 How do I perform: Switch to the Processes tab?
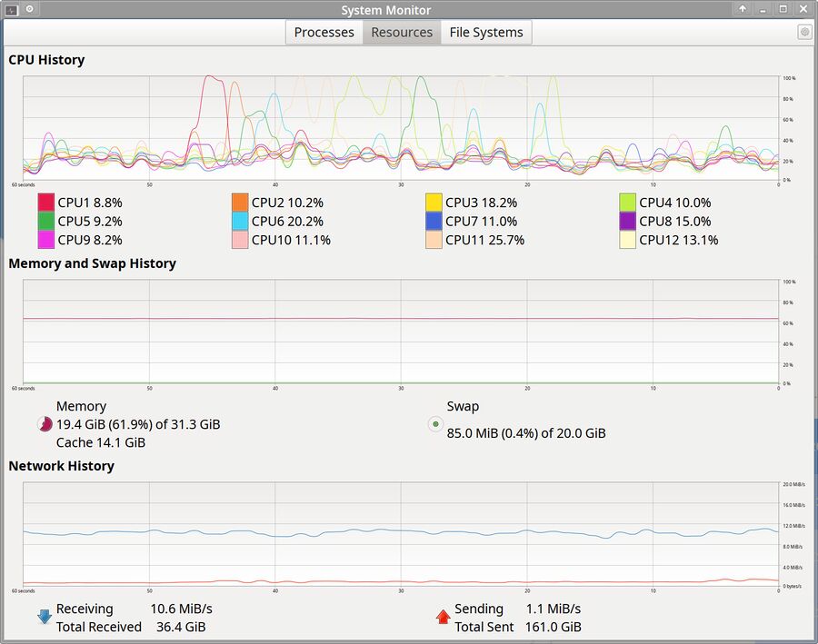click(x=324, y=32)
